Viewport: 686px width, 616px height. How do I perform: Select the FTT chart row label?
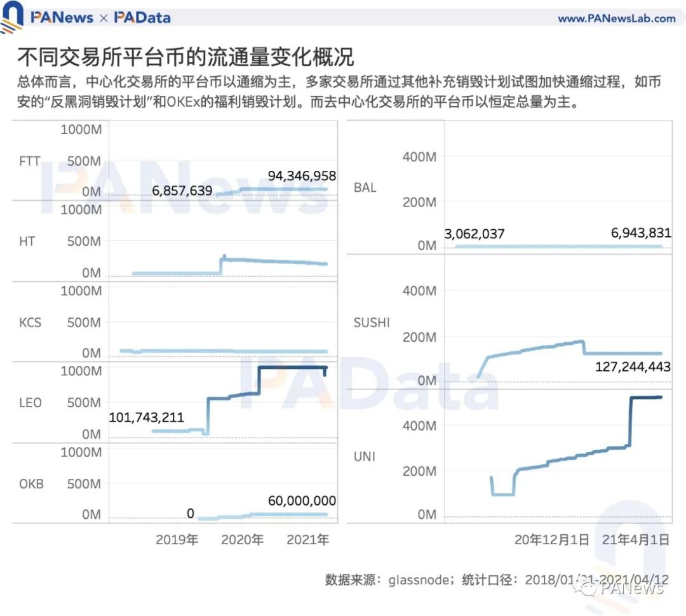[30, 161]
